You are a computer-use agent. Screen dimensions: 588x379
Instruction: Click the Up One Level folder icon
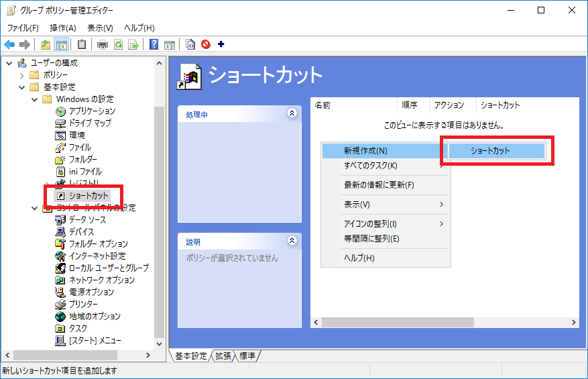pyautogui.click(x=45, y=45)
